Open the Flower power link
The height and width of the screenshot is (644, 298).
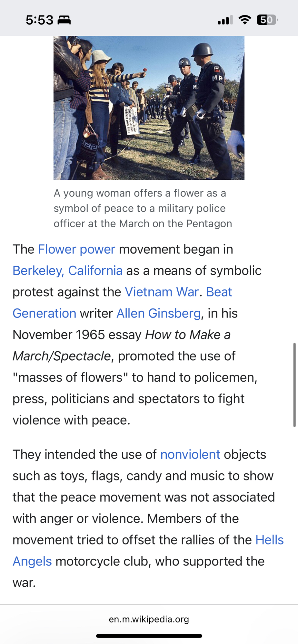[x=76, y=249]
